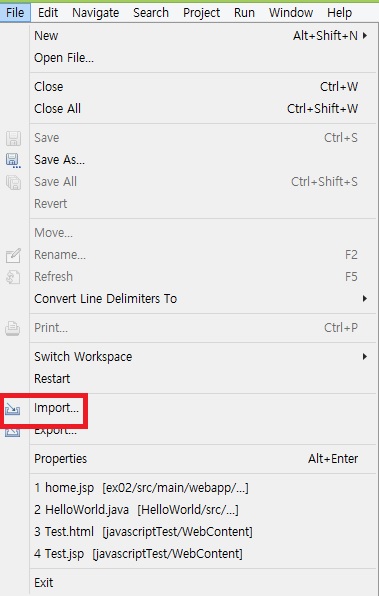The height and width of the screenshot is (596, 379).
Task: Select the Import... menu entry
Action: coord(56,408)
